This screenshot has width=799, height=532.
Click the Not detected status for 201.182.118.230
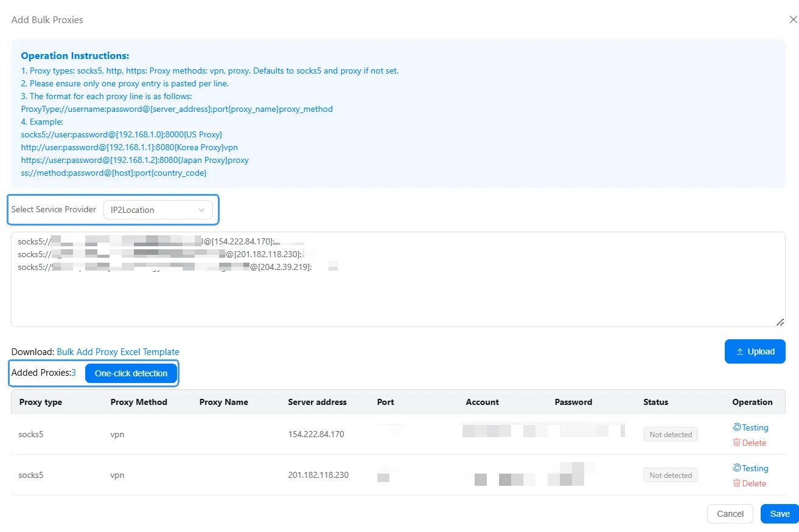click(x=671, y=475)
